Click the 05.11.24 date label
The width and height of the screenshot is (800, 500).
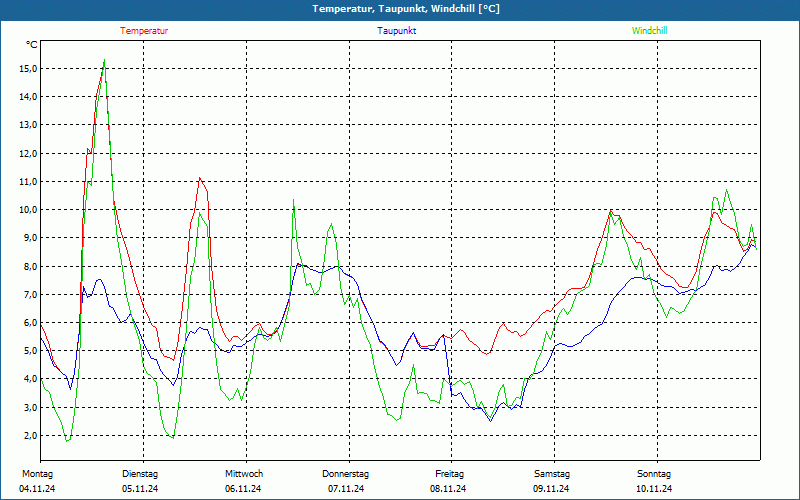pos(140,489)
